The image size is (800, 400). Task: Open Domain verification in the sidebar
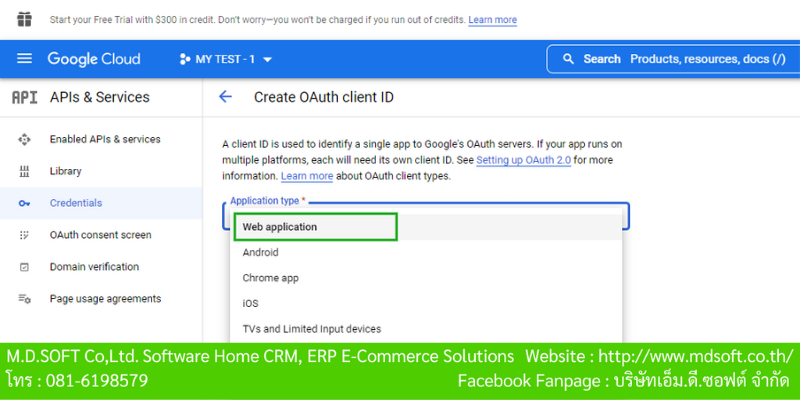101,267
